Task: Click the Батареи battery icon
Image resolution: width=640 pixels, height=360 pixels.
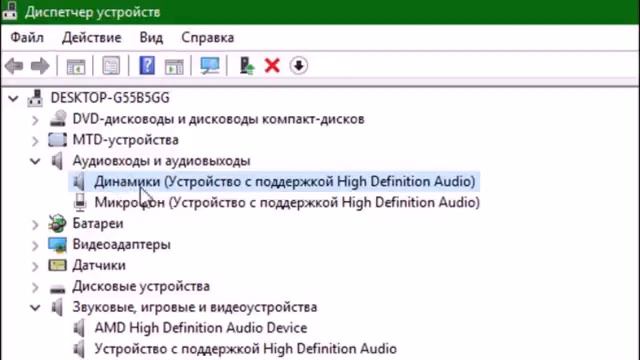Action: (x=57, y=223)
